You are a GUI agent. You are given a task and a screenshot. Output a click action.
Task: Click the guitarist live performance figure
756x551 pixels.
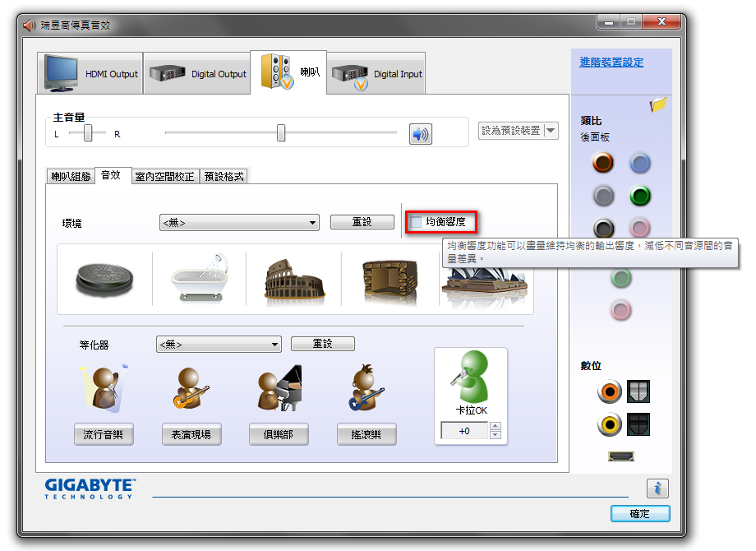click(x=191, y=388)
